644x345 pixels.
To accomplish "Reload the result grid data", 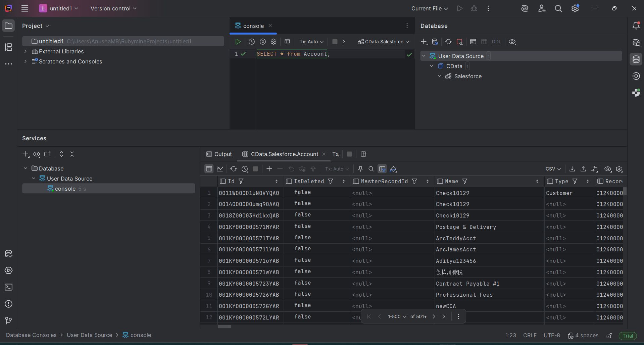I will click(234, 169).
